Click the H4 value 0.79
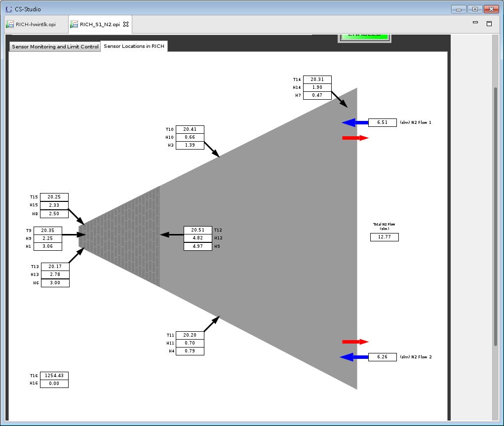The image size is (504, 426). 190,351
